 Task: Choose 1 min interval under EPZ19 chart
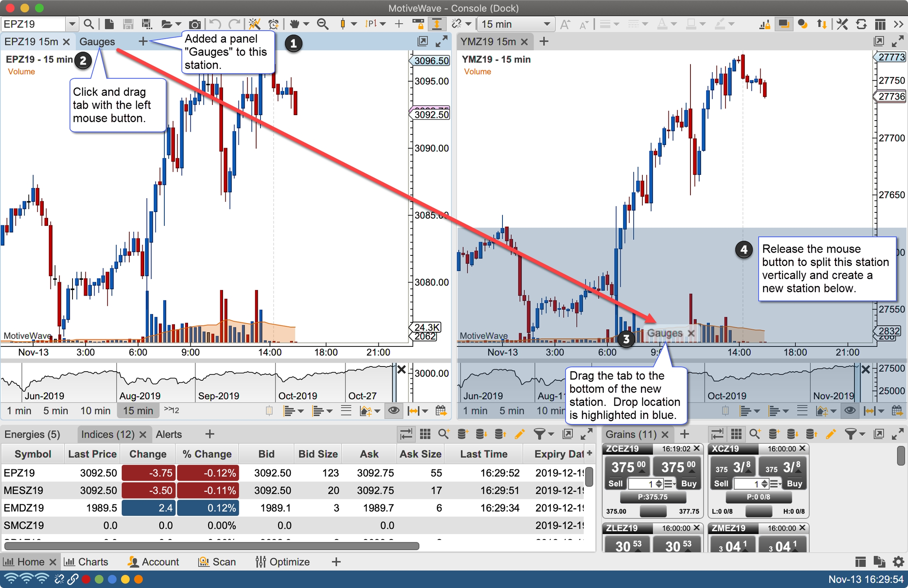coord(19,411)
